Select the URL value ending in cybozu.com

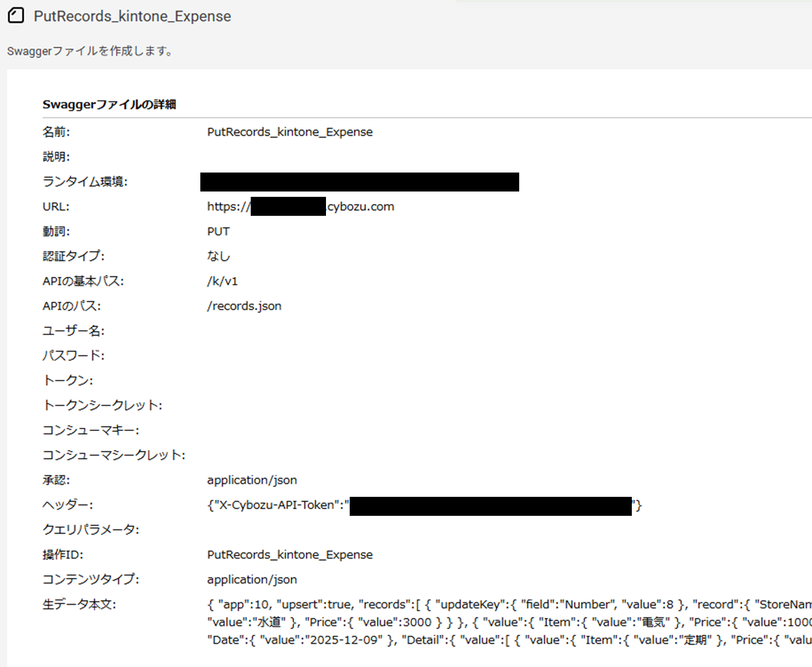coord(300,206)
